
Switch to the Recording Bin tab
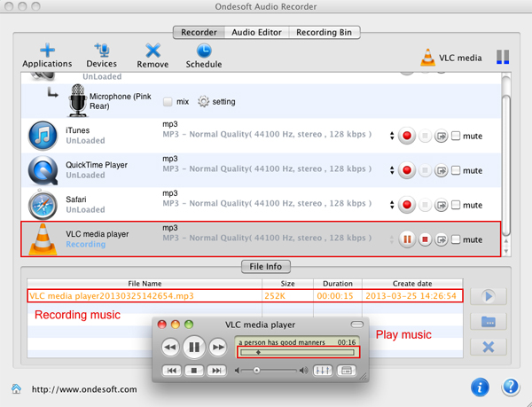point(323,33)
